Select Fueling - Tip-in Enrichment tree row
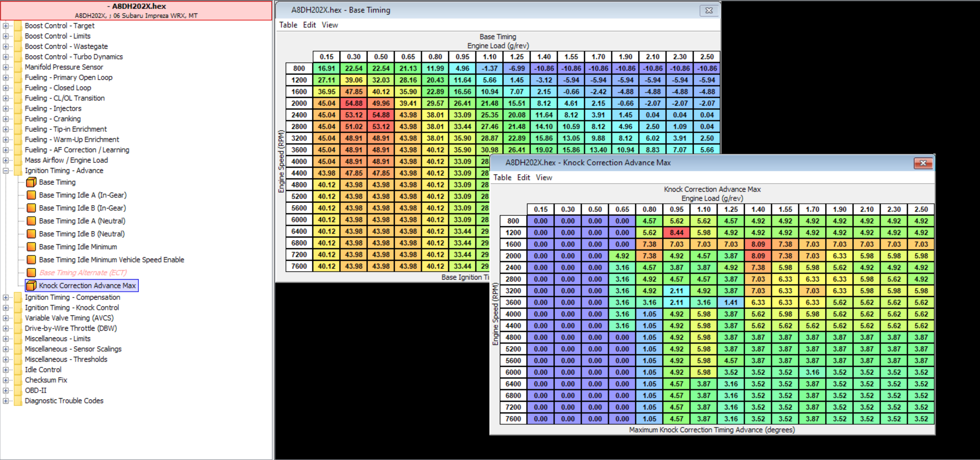The image size is (980, 460). click(66, 129)
